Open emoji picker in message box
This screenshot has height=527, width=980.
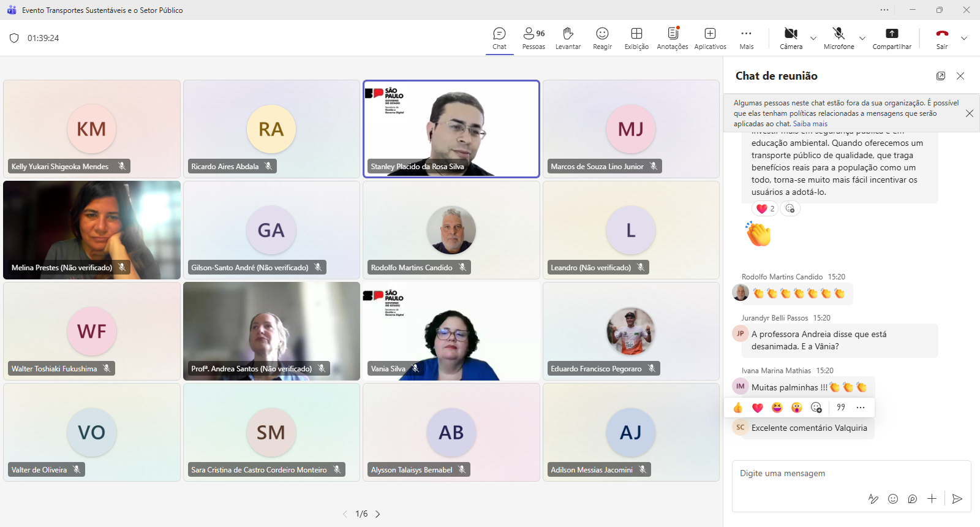[x=893, y=499]
